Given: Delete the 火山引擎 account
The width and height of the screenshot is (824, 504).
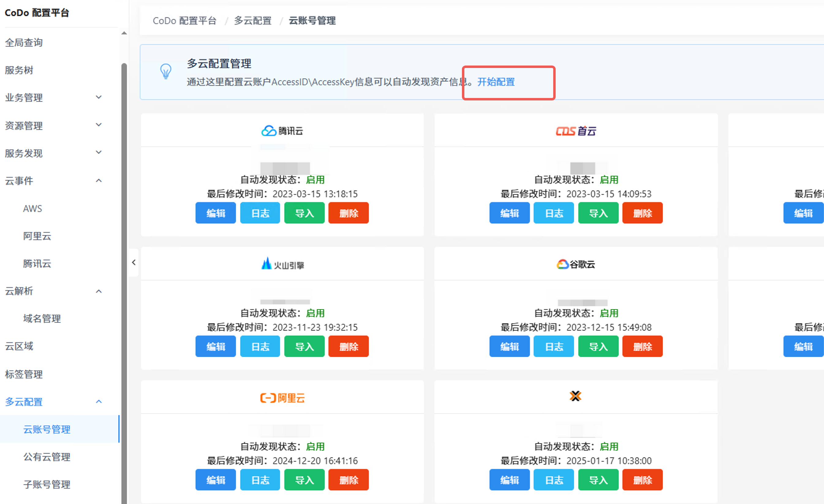Looking at the screenshot, I should [349, 346].
